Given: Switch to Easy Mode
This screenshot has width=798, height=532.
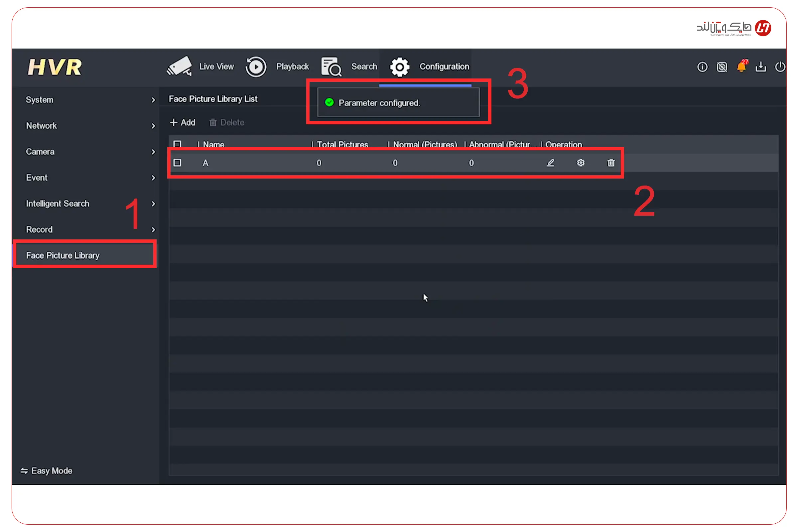Looking at the screenshot, I should (47, 470).
